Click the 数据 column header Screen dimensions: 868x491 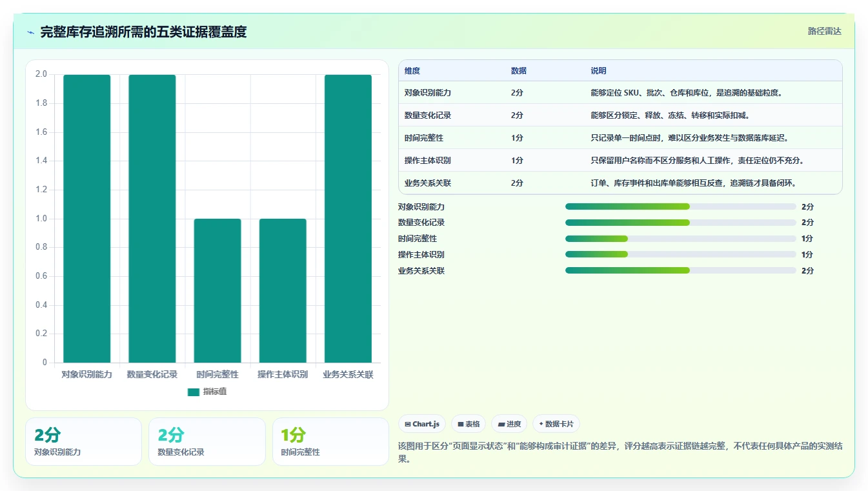click(519, 71)
